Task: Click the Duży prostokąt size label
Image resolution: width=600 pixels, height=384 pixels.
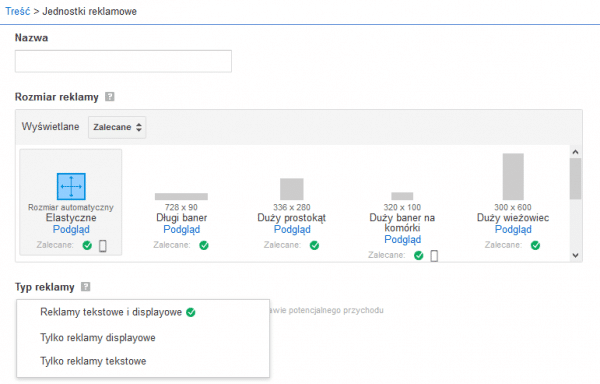Action: 292,218
